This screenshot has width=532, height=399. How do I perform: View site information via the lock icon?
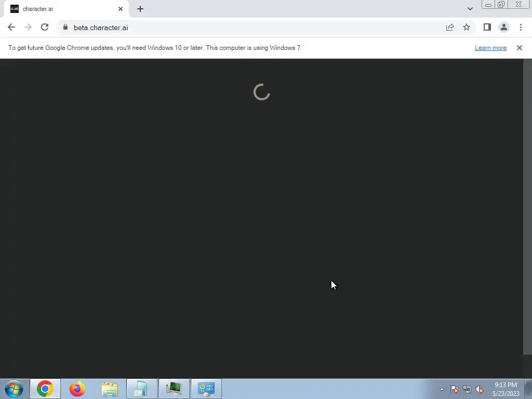tap(65, 27)
